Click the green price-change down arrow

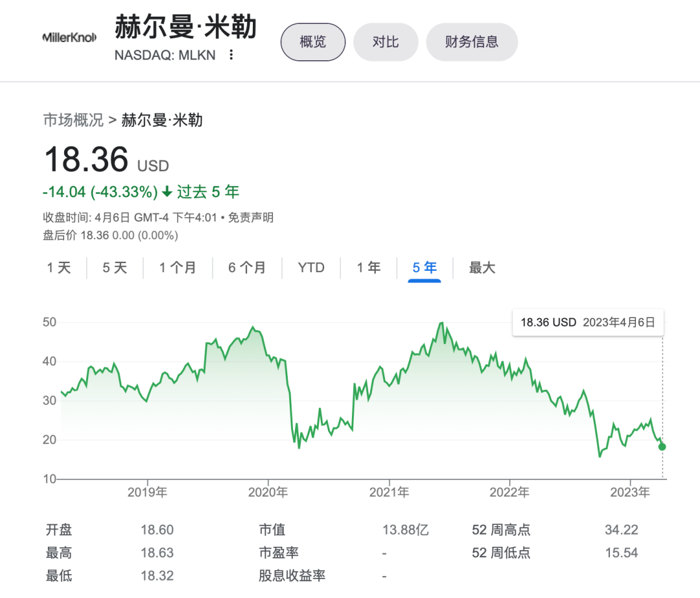point(167,192)
